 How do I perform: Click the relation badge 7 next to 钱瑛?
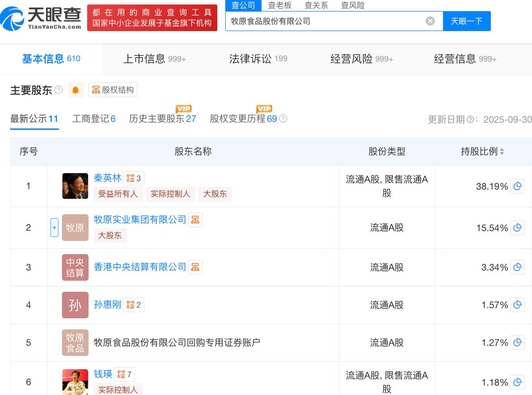click(x=124, y=375)
